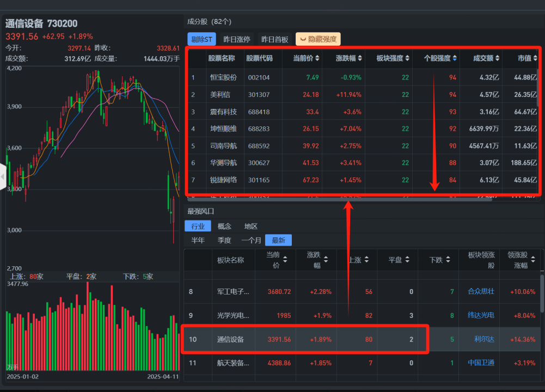545x392 pixels.
Task: Select the 通信设备 sector row
Action: click(x=362, y=339)
